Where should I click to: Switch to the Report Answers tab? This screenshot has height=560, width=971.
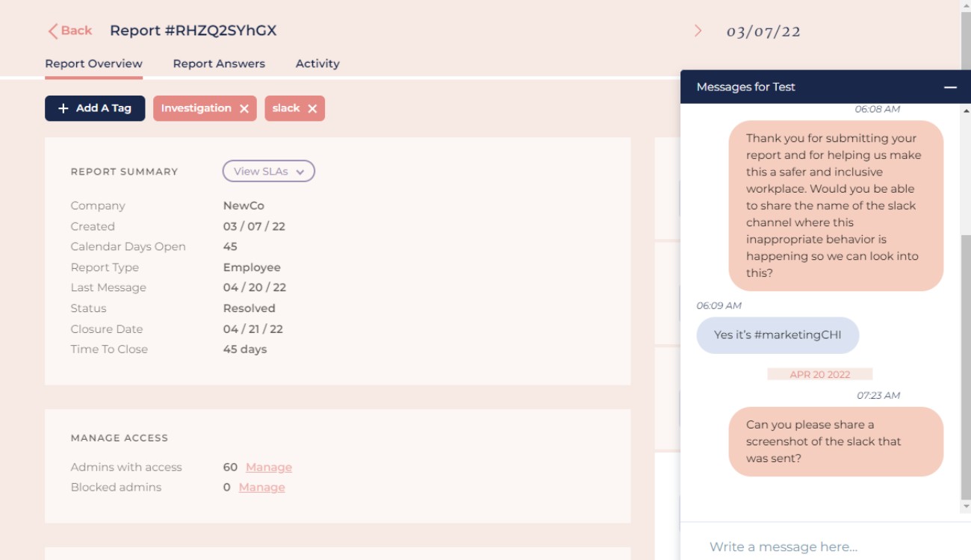pyautogui.click(x=219, y=63)
